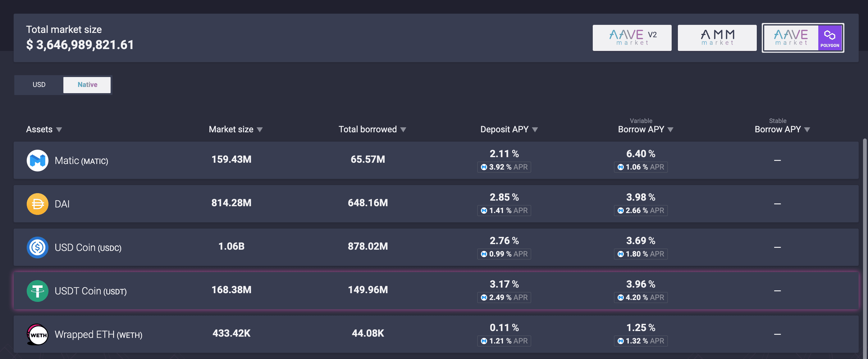
Task: Click Matic reward icon beside 1.06 % APR
Action: (620, 167)
